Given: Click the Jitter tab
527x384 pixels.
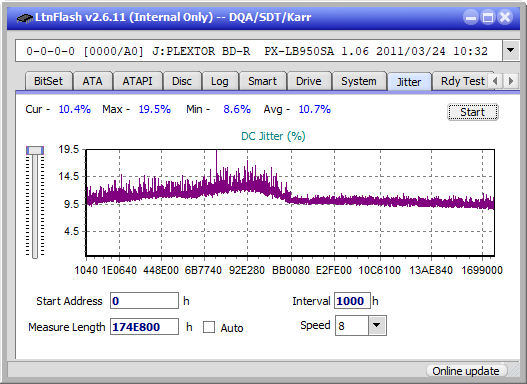Looking at the screenshot, I should click(x=409, y=82).
